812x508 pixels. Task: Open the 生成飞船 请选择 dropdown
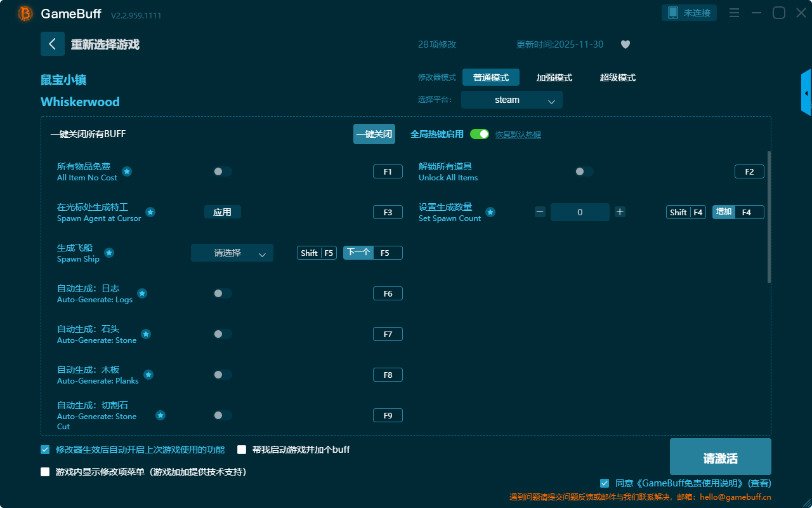click(x=232, y=253)
